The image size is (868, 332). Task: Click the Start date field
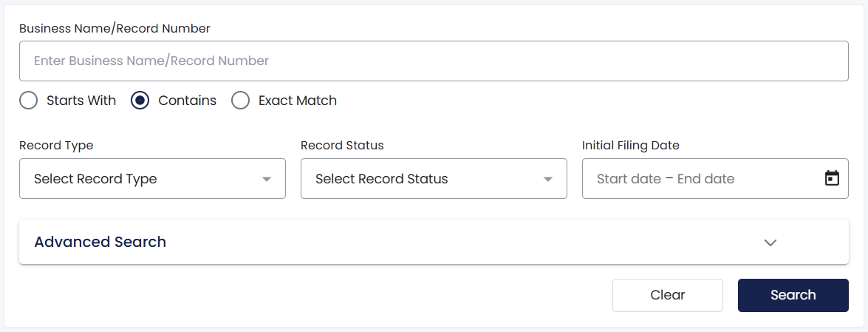click(629, 179)
